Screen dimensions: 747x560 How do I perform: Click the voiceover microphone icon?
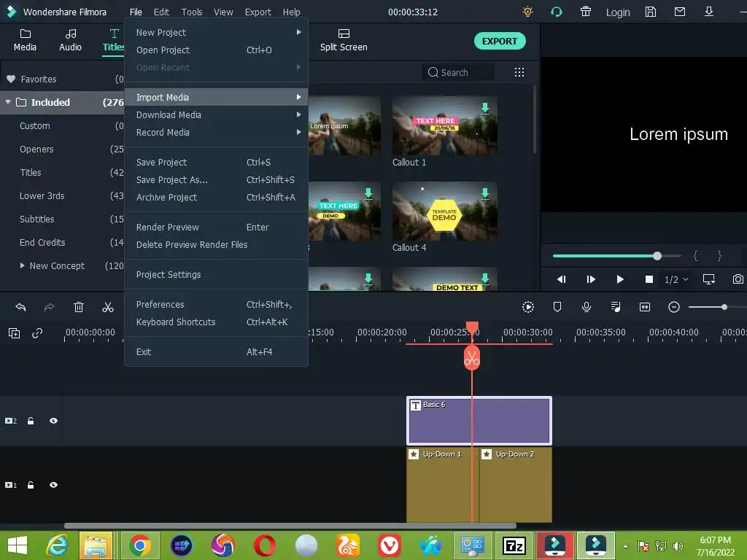point(587,307)
